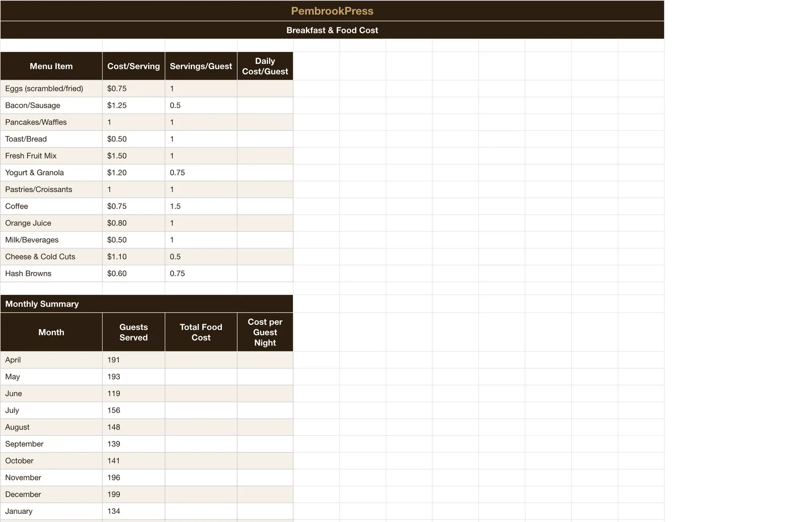Select Pancakes/Waffles cost per serving cell

[x=133, y=122]
